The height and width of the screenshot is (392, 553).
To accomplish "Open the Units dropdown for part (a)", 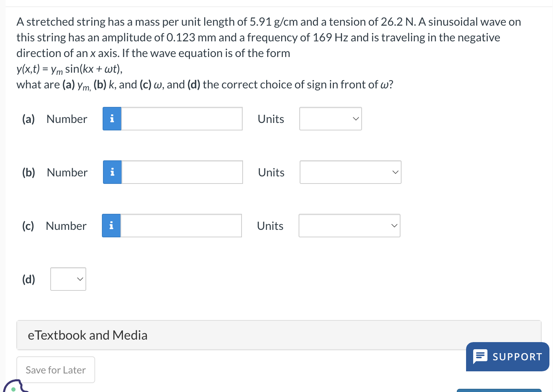I will [330, 119].
